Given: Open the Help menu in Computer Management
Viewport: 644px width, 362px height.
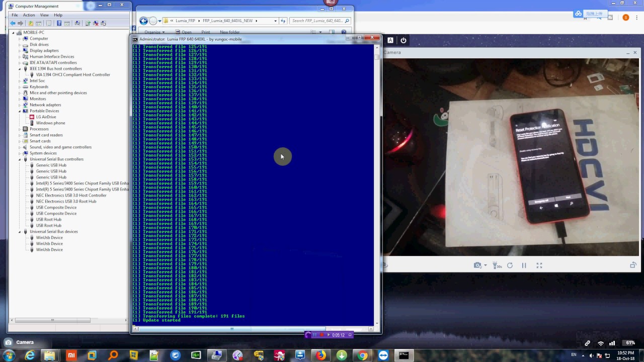Looking at the screenshot, I should 58,15.
